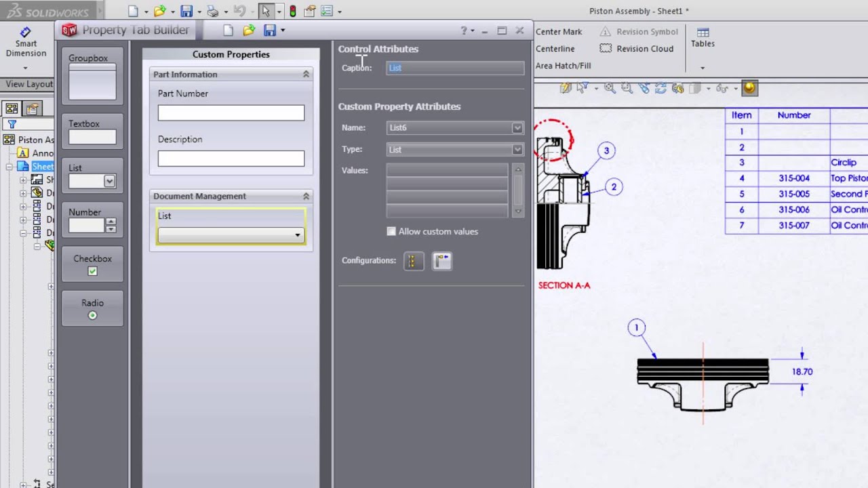Click Save icon in SolidWorks main toolbar
The image size is (868, 488).
(186, 11)
